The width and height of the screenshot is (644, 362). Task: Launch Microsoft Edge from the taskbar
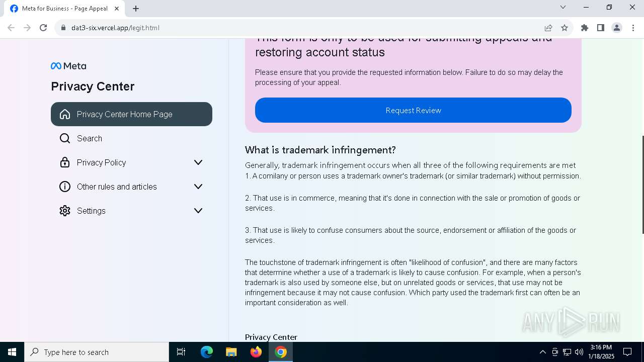pos(207,352)
